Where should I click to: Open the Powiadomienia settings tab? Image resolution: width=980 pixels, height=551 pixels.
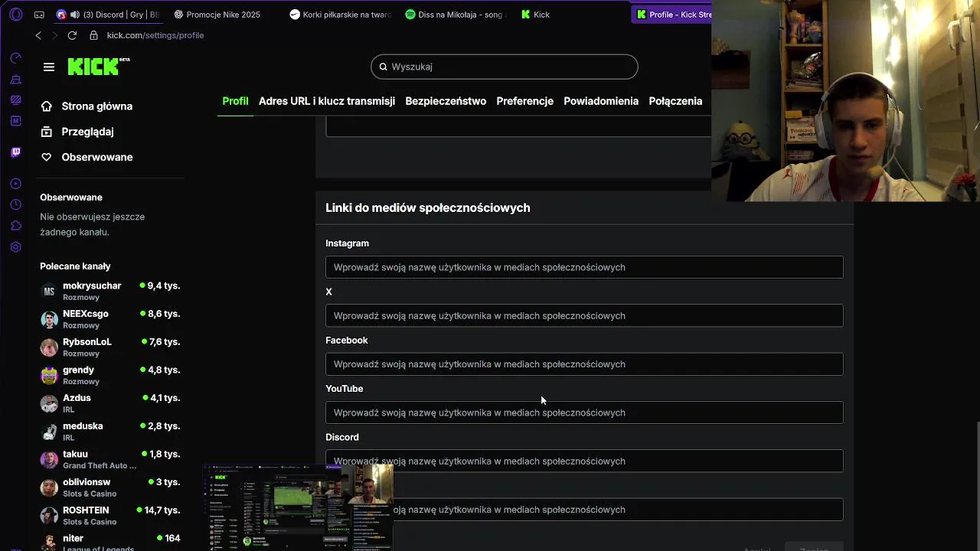601,101
